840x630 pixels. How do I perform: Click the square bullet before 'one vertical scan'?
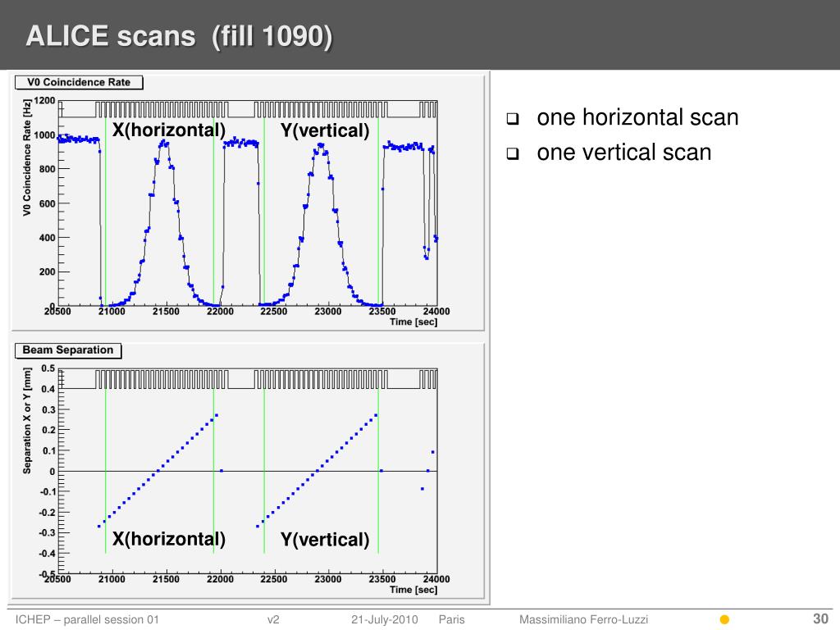tap(513, 154)
